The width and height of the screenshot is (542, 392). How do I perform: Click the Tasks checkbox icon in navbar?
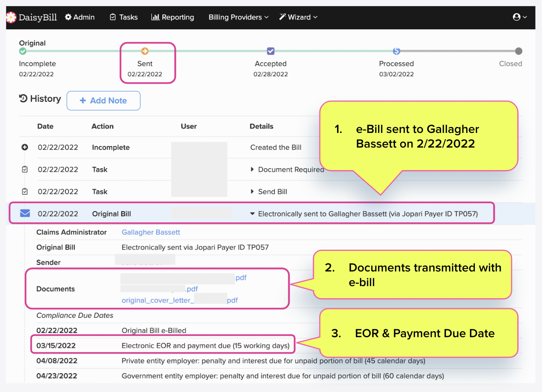pyautogui.click(x=113, y=17)
